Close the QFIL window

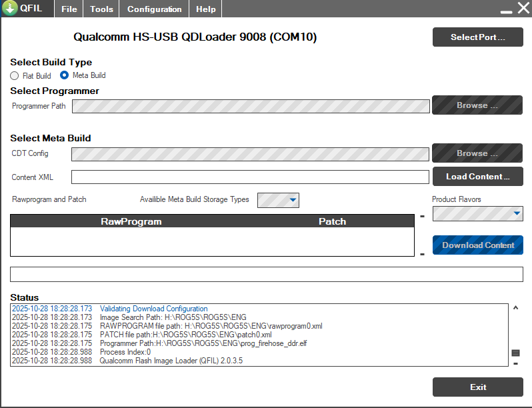point(523,7)
